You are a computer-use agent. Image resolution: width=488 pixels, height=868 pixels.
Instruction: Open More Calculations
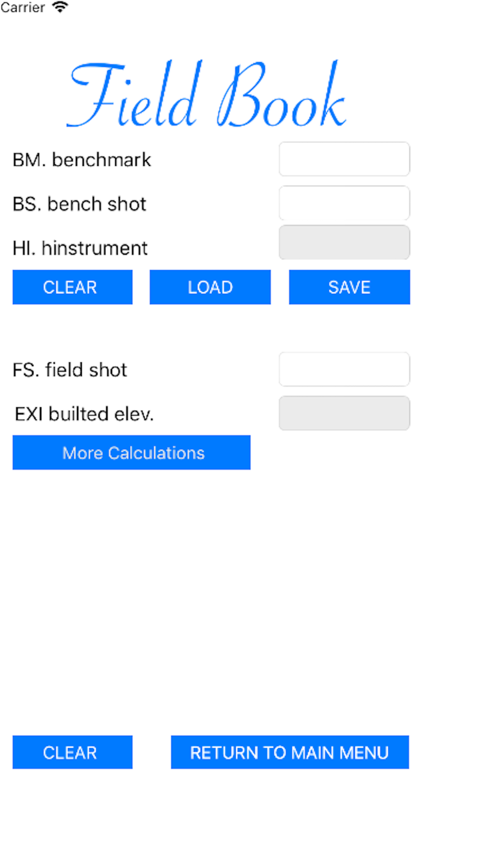pyautogui.click(x=131, y=453)
